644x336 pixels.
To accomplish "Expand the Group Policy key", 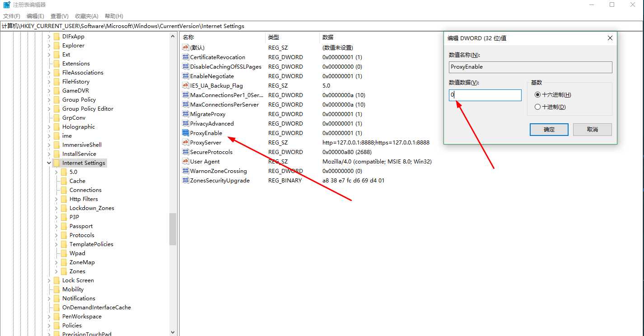I will (49, 99).
